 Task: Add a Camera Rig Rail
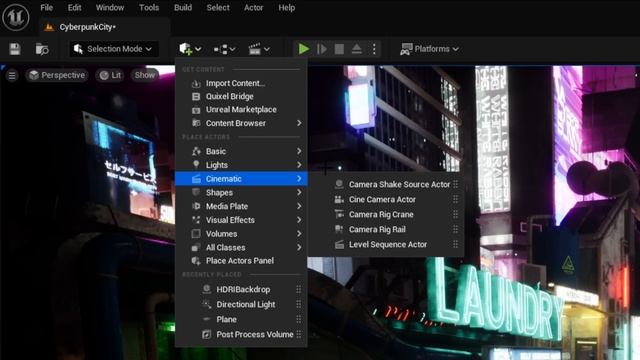coord(386,229)
